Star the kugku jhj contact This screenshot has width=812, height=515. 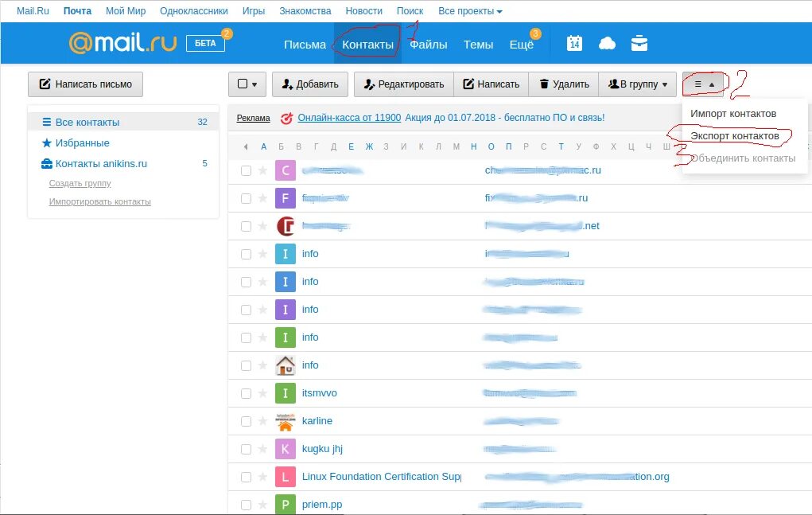262,449
